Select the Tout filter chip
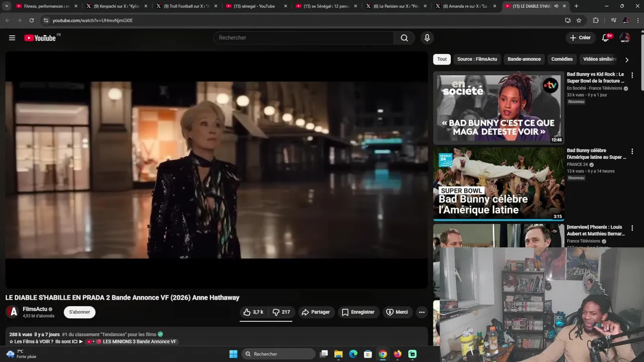Screen dimensions: 644x362 [442, 59]
